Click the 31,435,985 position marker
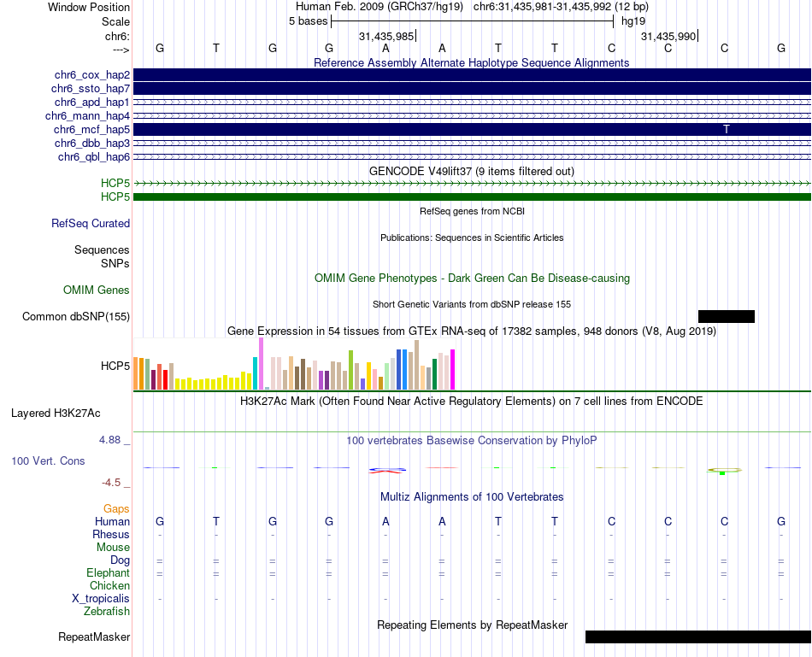The image size is (812, 657). [x=387, y=36]
